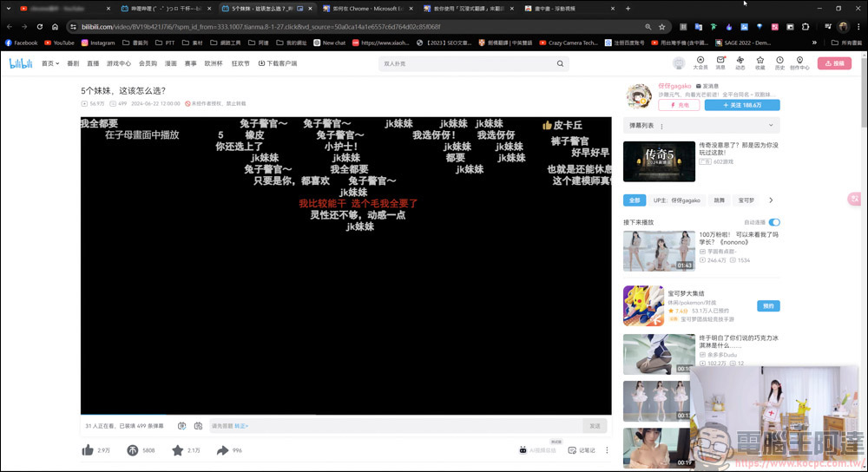Open 会员购 navigation item
Viewport: 868px width, 472px height.
point(148,63)
